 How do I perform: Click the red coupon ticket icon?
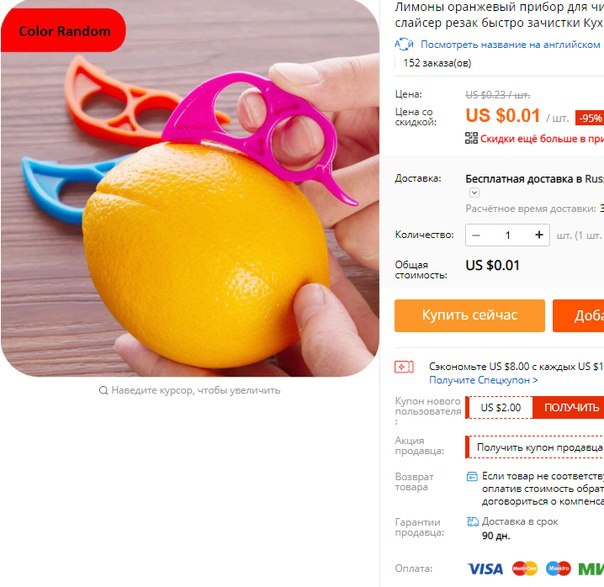pyautogui.click(x=404, y=367)
